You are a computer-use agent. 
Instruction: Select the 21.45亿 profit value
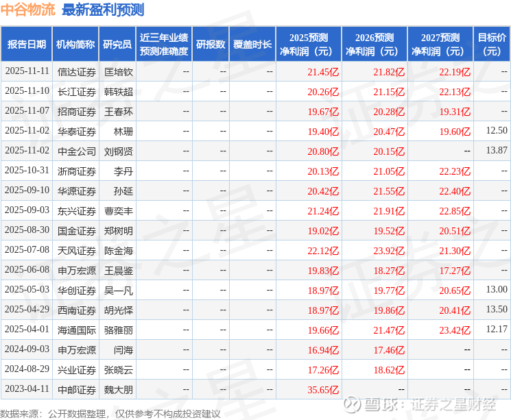[x=323, y=72]
